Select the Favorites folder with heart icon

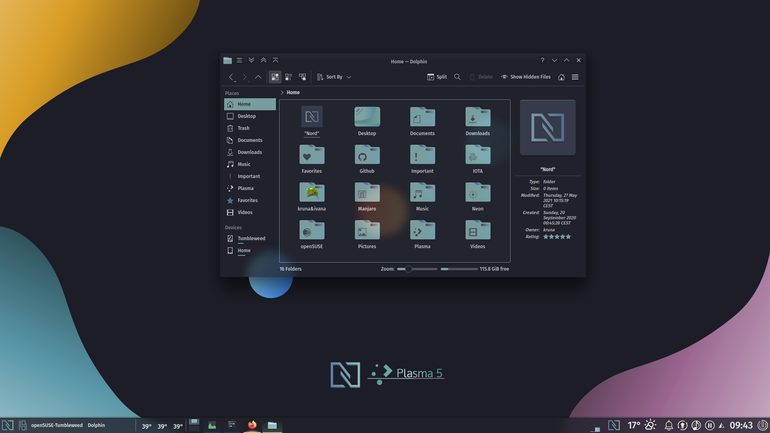[312, 159]
